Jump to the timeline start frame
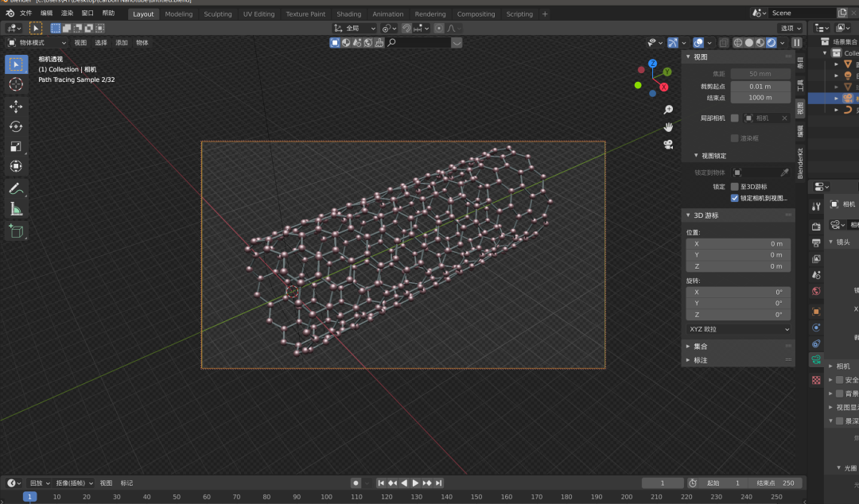Screen dimensions: 859x504 381,483
